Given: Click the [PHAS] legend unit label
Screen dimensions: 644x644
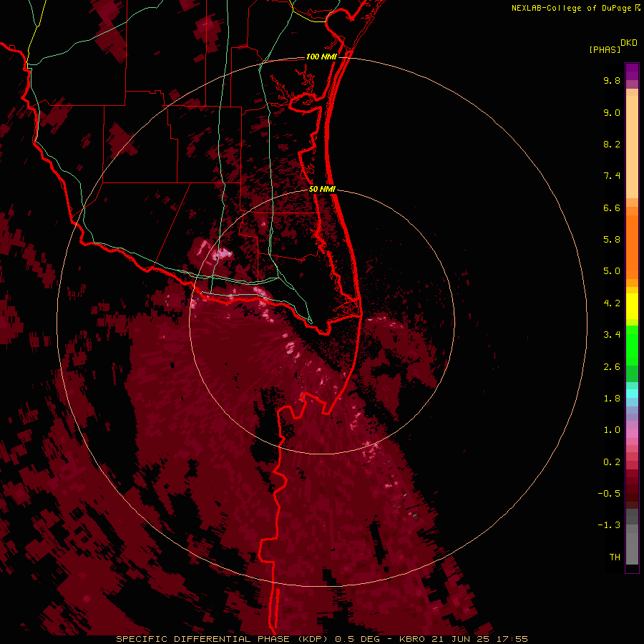Looking at the screenshot, I should [605, 49].
